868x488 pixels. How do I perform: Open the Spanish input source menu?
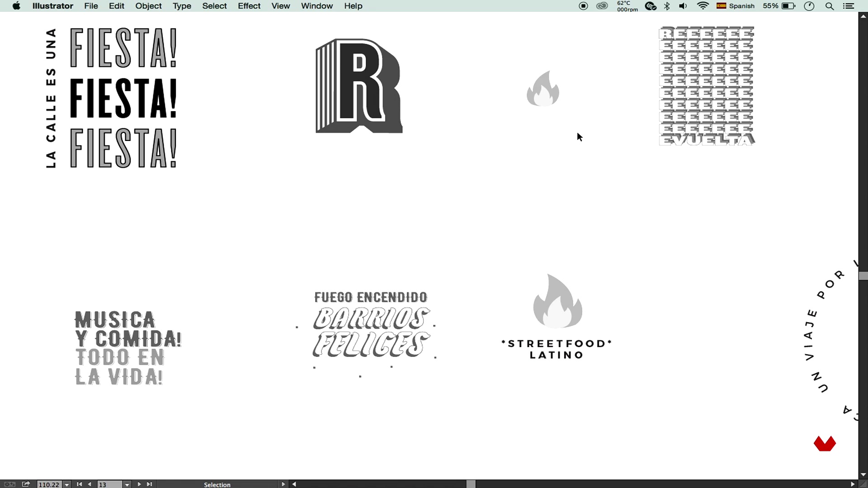point(736,6)
